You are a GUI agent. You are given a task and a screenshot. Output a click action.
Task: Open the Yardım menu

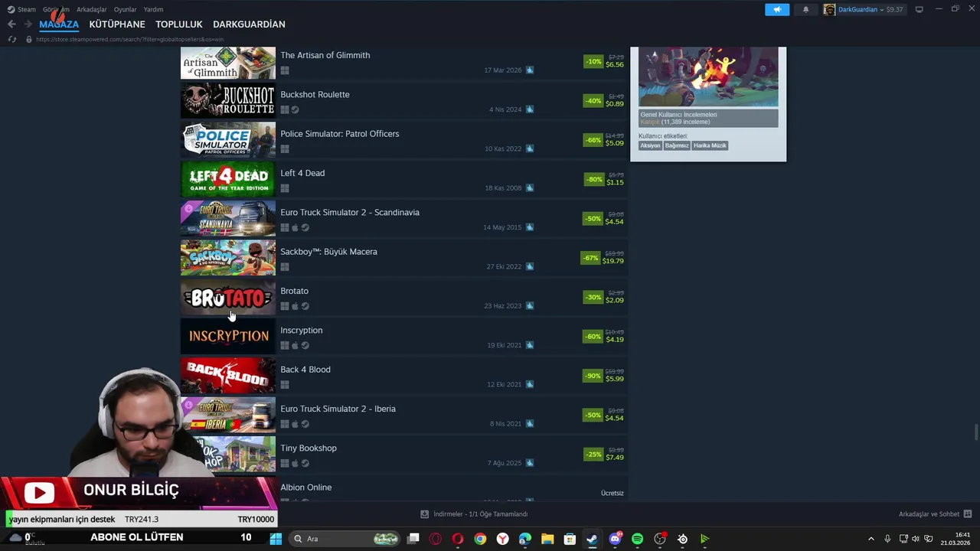pos(153,9)
